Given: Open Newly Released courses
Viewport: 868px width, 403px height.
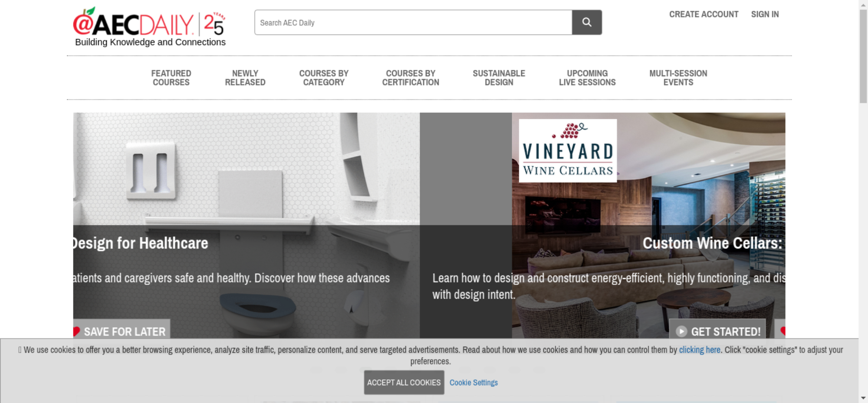Looking at the screenshot, I should [245, 78].
